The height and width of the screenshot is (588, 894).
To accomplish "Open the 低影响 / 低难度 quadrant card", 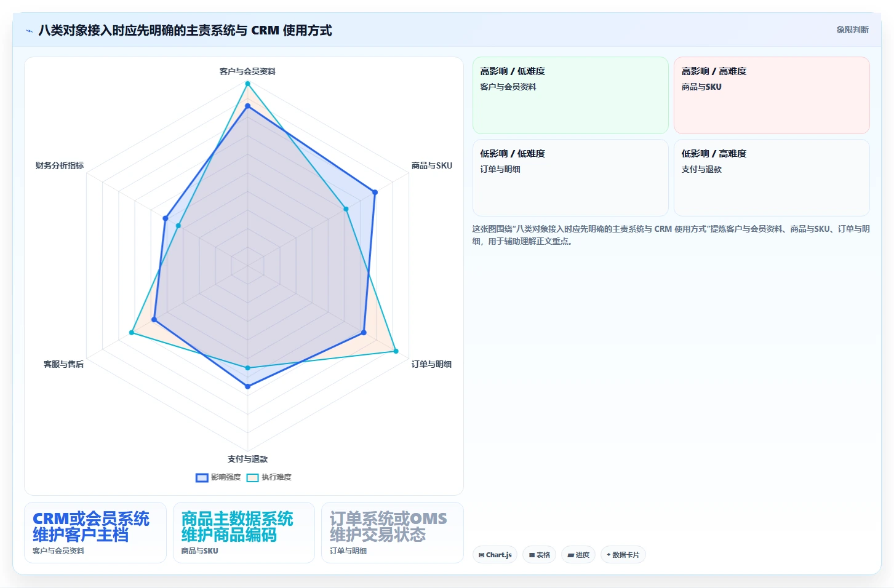I will click(x=570, y=178).
